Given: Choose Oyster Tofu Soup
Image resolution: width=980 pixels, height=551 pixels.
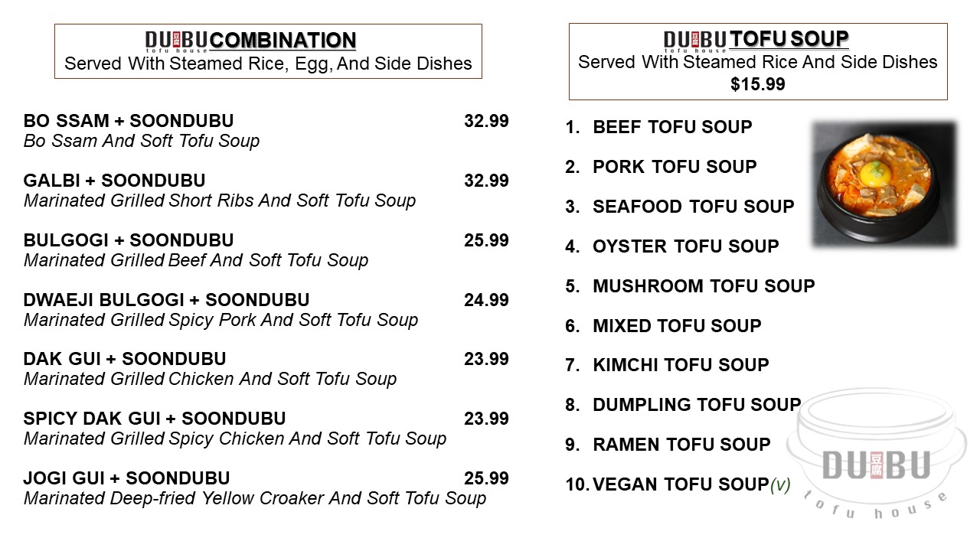Looking at the screenshot, I should [x=685, y=246].
